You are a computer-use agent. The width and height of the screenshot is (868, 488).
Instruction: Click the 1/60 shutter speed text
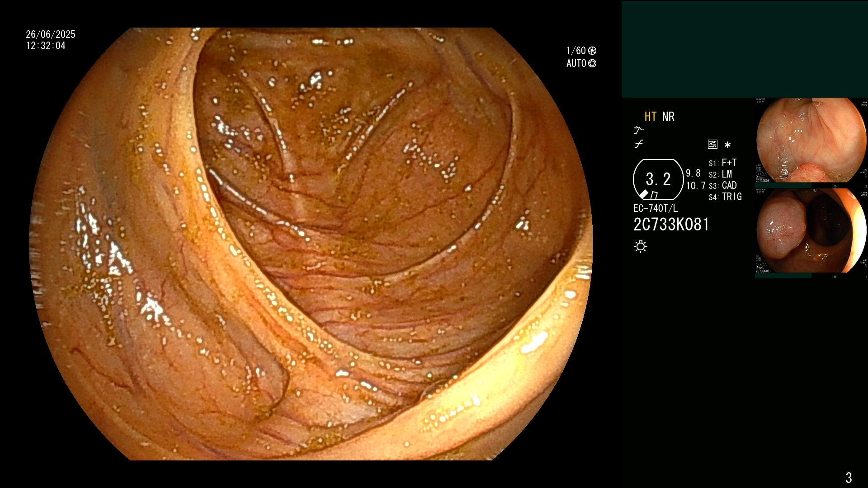click(x=576, y=51)
